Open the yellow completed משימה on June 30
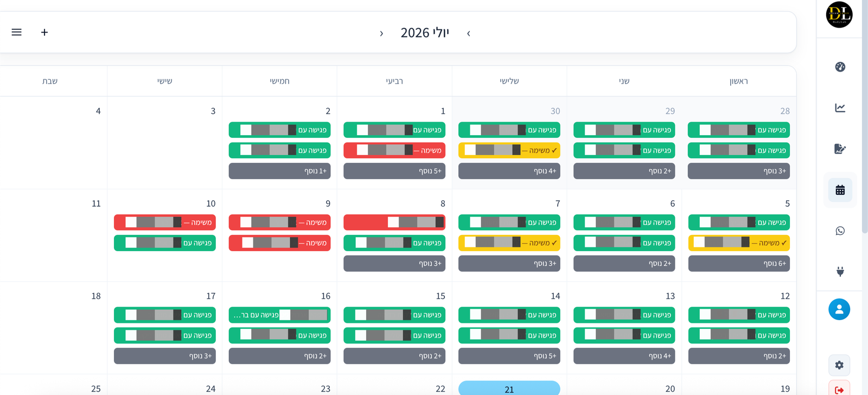868x395 pixels. (x=509, y=150)
